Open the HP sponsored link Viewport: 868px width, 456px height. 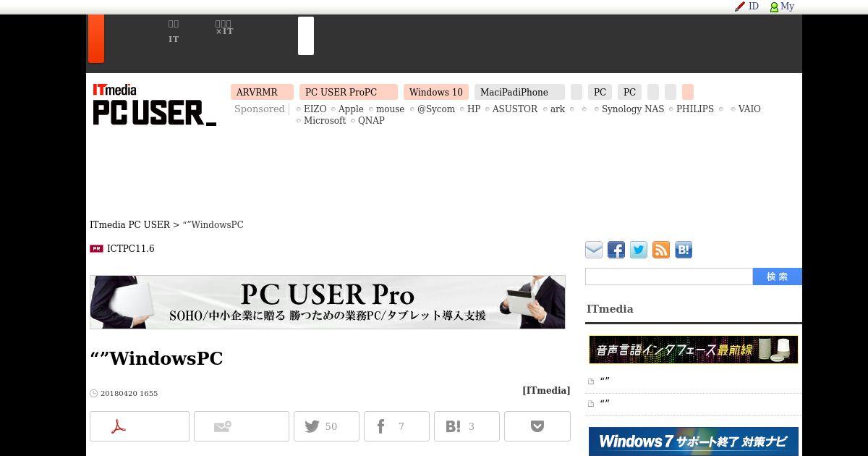coord(474,109)
